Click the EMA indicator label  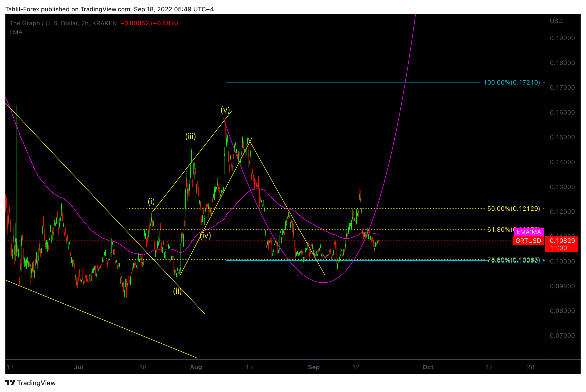pyautogui.click(x=16, y=32)
